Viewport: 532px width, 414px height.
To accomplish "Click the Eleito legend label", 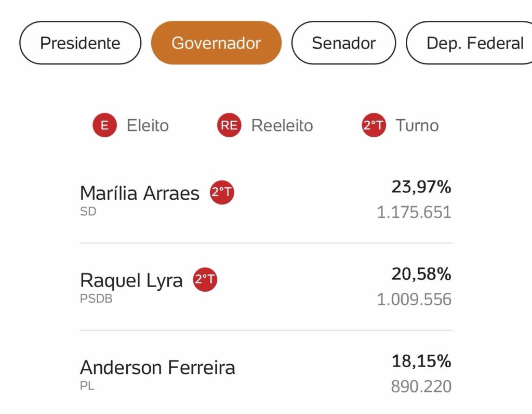I will [x=148, y=126].
